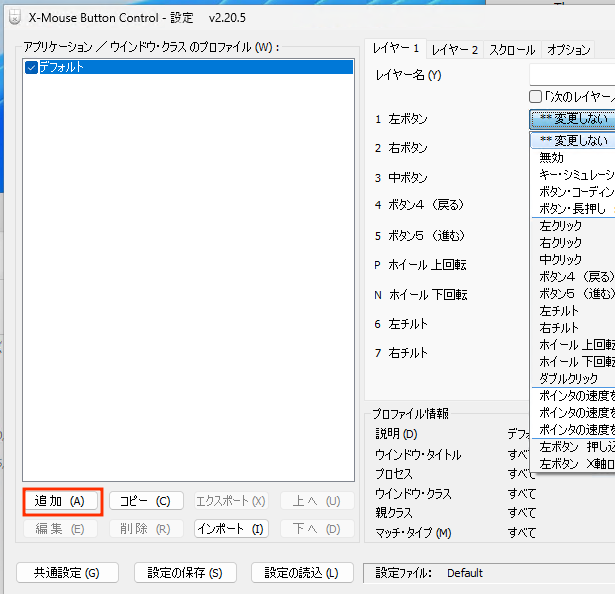
Task: Click 設定の保存 (S) button
Action: [185, 573]
